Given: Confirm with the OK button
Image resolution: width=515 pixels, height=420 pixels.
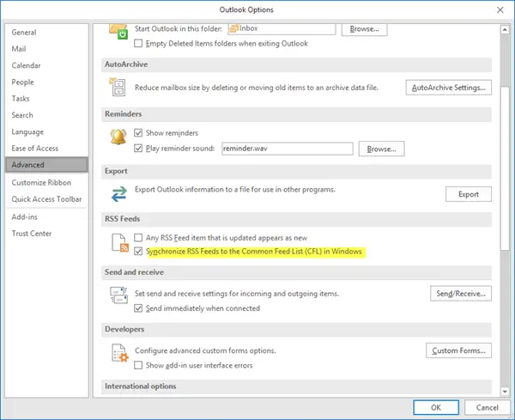Looking at the screenshot, I should coord(436,407).
